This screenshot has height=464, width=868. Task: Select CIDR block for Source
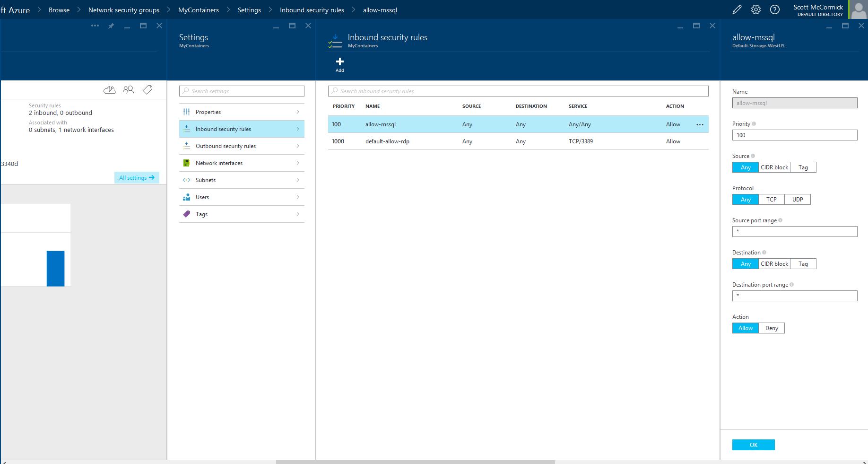[774, 167]
